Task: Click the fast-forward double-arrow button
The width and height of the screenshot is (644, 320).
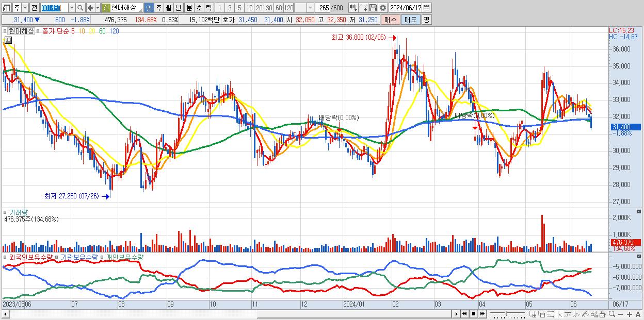Action: coord(482,314)
